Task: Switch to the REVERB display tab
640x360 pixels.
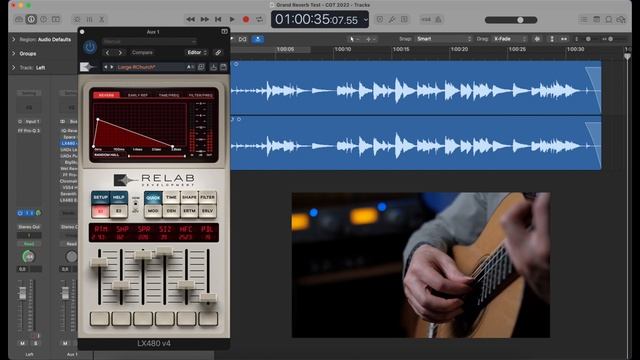Action: (107, 95)
